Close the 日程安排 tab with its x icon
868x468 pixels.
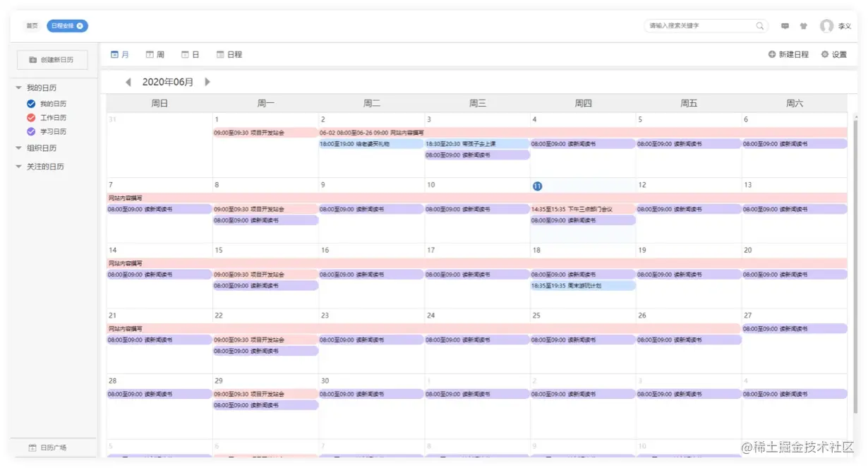80,26
